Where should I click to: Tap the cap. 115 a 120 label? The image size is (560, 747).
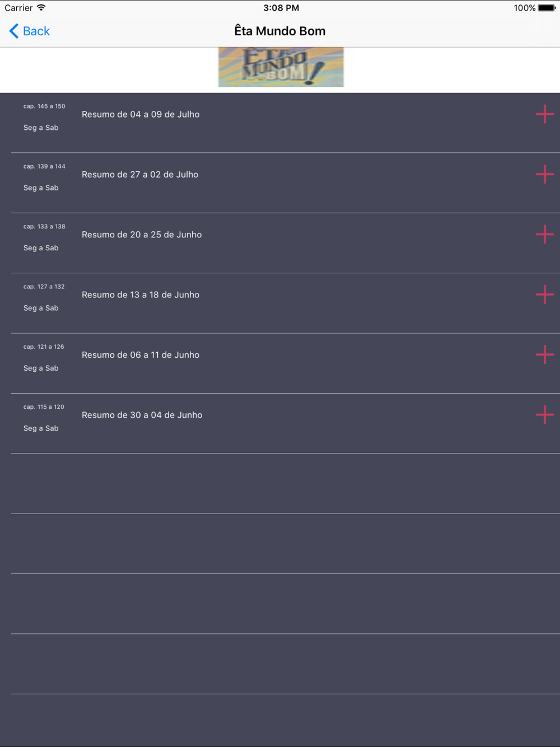coord(44,407)
